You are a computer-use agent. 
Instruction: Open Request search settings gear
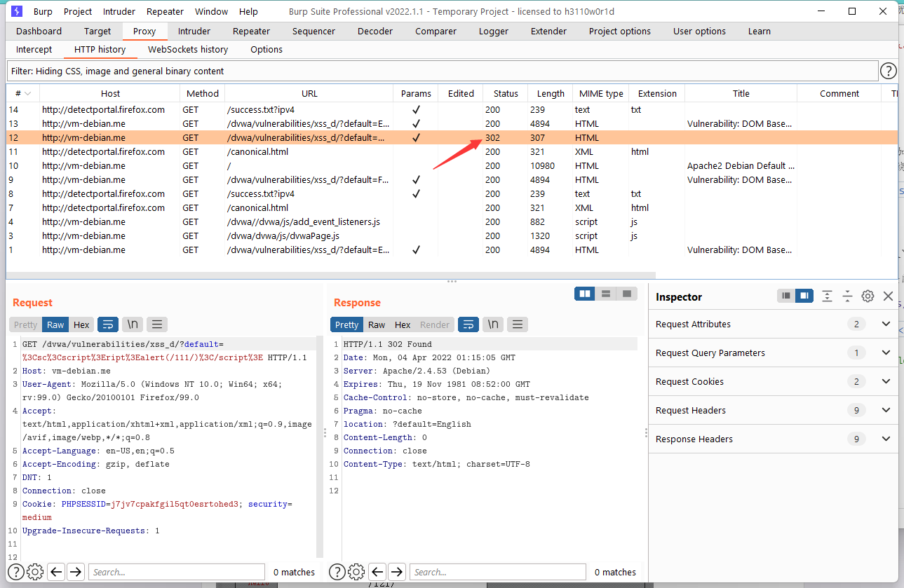click(x=35, y=572)
